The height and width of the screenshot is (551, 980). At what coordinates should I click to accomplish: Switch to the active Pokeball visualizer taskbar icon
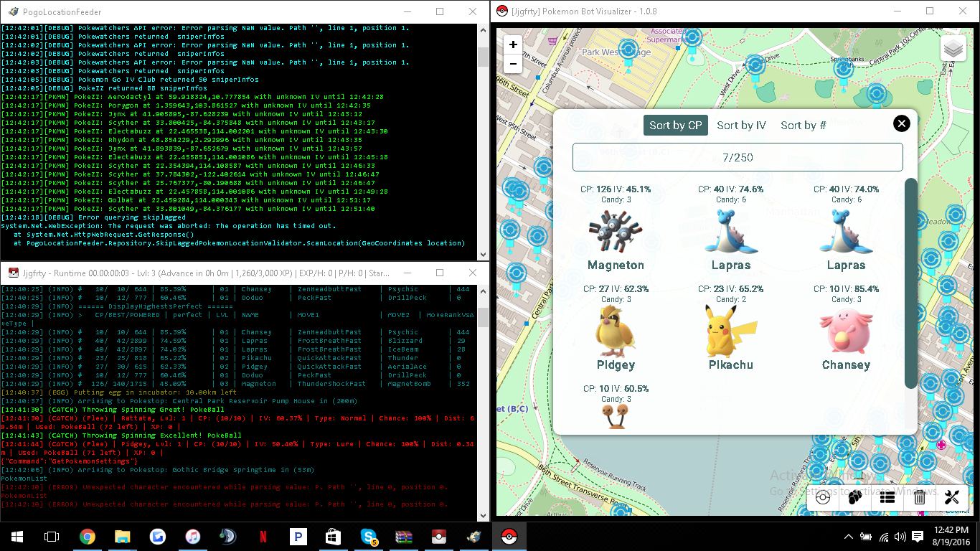pos(509,536)
